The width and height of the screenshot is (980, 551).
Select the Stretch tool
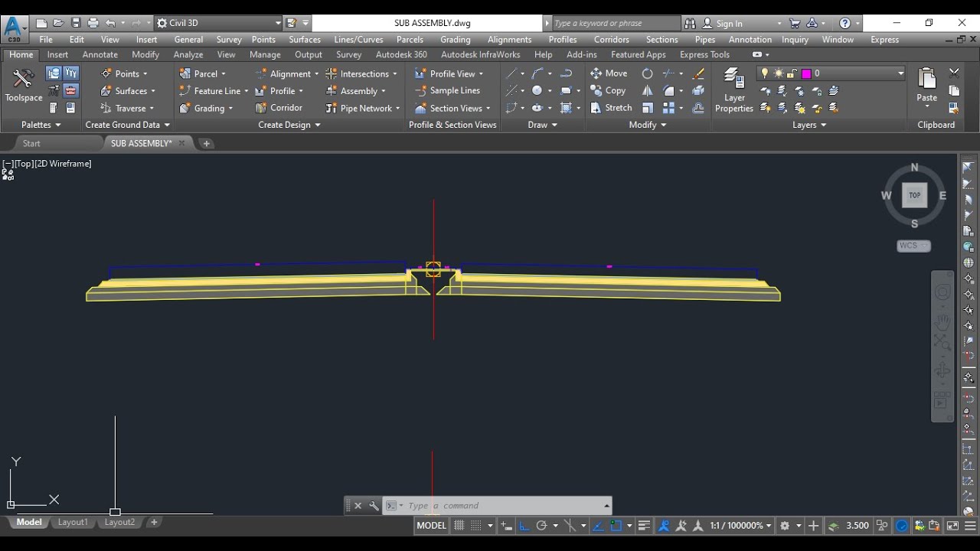tap(611, 108)
